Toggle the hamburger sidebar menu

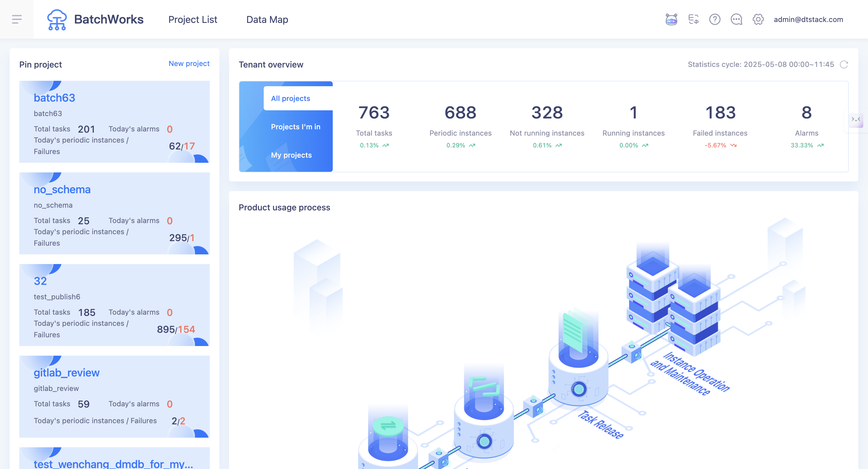(17, 19)
